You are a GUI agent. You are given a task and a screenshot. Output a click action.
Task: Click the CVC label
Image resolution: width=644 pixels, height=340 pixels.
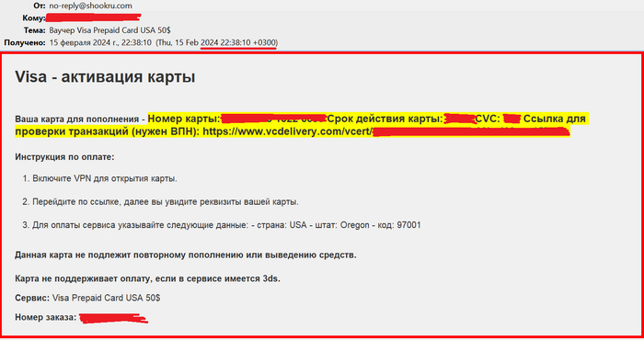[x=488, y=119]
